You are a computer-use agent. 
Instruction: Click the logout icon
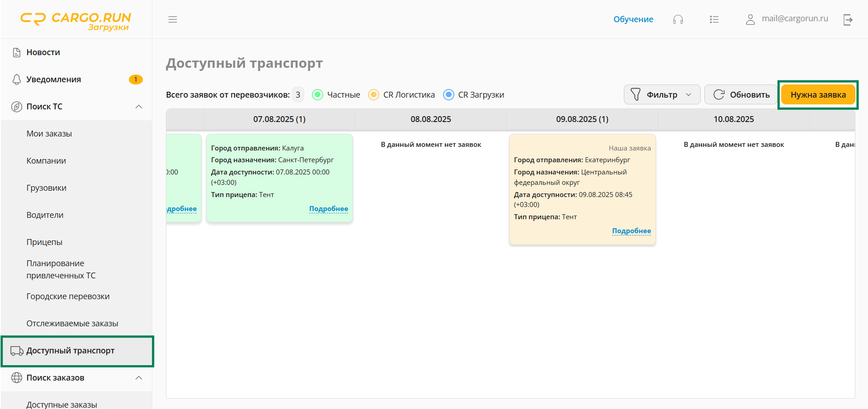click(848, 19)
